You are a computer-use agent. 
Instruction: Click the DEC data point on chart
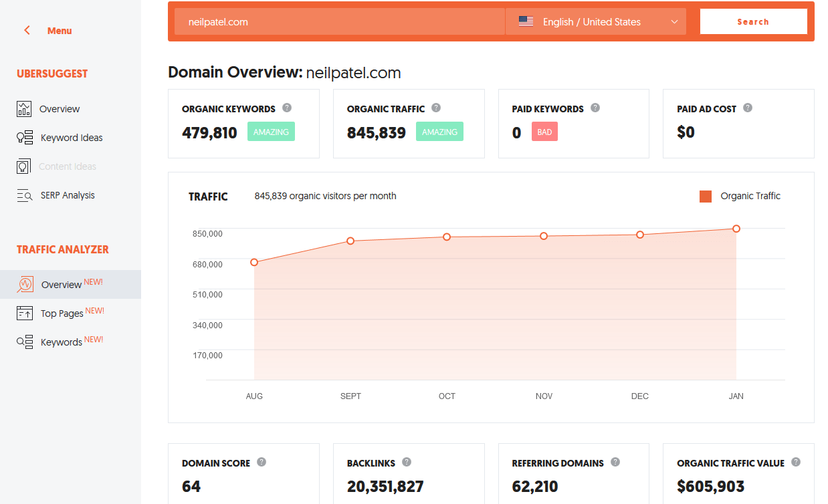click(640, 235)
